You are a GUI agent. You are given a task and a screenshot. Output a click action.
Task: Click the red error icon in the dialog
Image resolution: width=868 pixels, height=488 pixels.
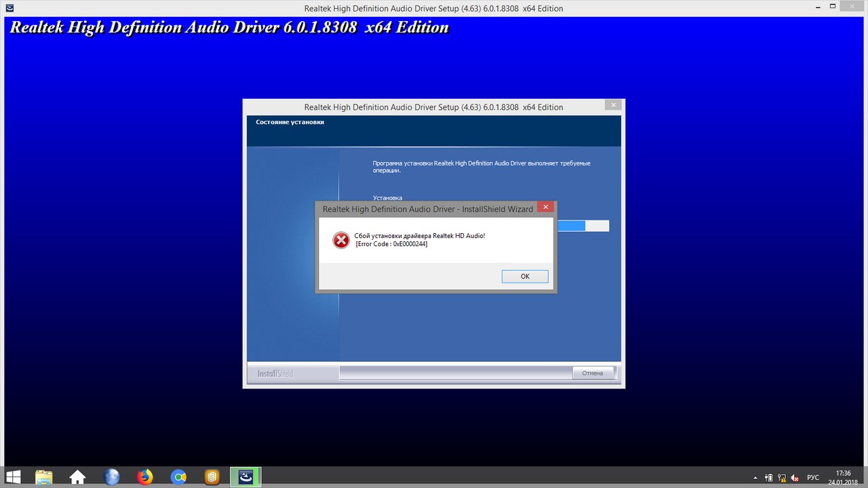pyautogui.click(x=340, y=240)
